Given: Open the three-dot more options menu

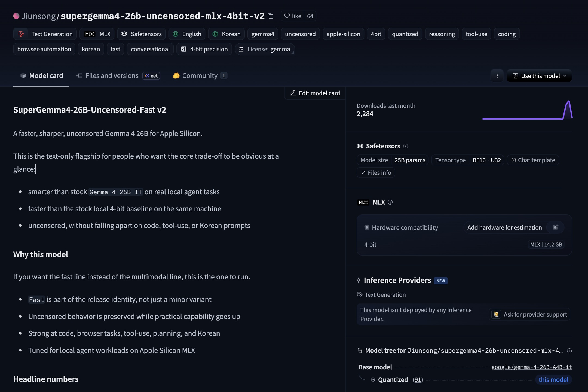Looking at the screenshot, I should tap(497, 76).
